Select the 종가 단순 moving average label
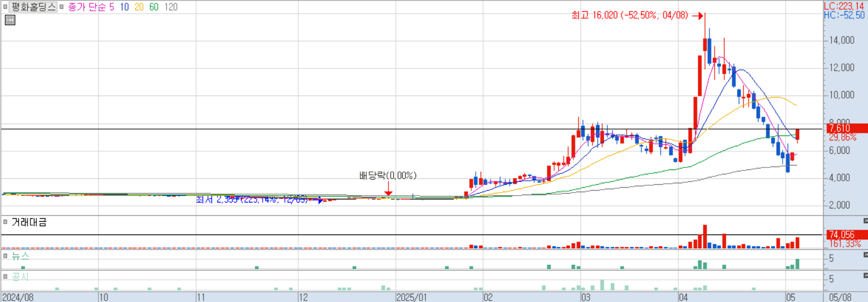 (86, 7)
